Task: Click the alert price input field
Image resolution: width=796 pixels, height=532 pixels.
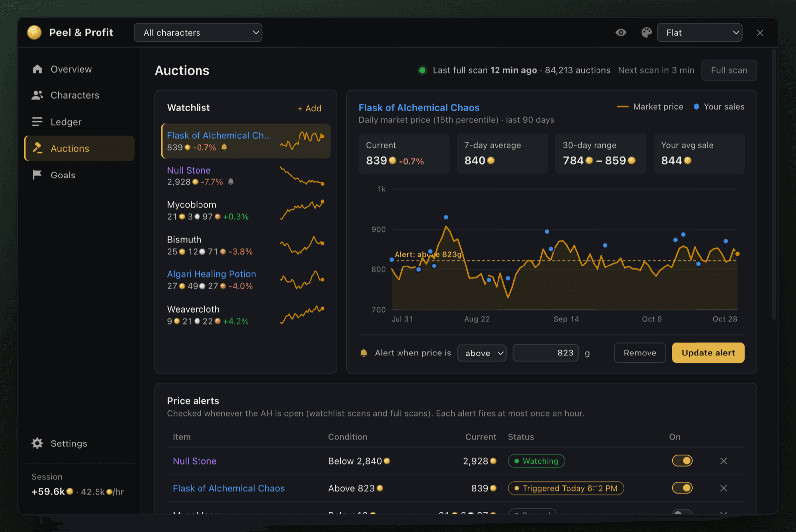Action: (546, 353)
